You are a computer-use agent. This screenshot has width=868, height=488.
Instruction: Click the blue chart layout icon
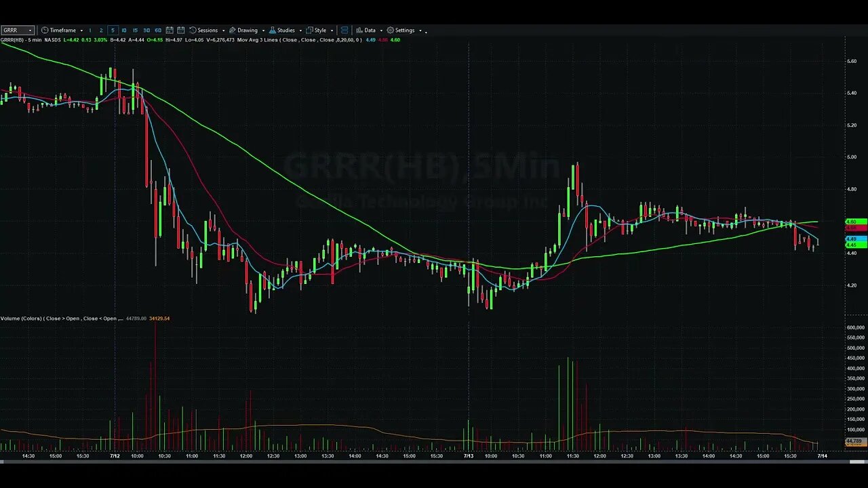tap(344, 30)
